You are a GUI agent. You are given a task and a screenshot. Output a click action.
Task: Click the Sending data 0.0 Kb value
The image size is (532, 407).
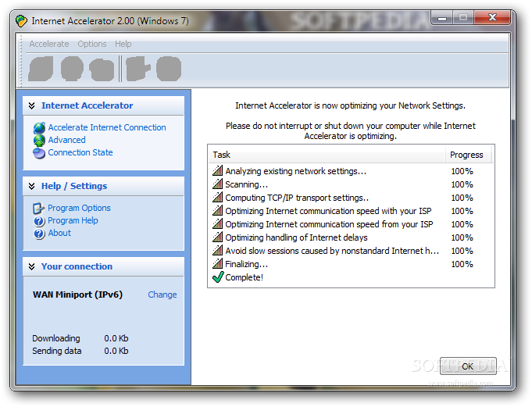coord(116,351)
